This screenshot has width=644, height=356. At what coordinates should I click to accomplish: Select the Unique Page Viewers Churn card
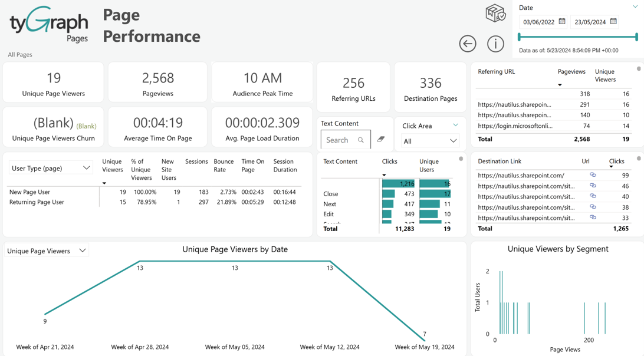(54, 127)
